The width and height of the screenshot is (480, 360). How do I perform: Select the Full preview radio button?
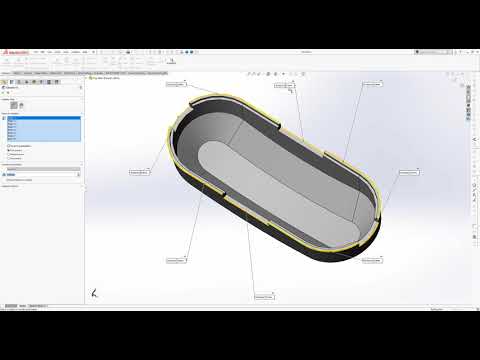(x=8, y=150)
